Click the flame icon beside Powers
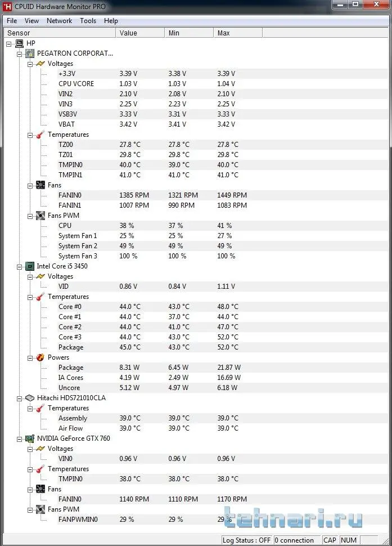The image size is (392, 546). 40,357
